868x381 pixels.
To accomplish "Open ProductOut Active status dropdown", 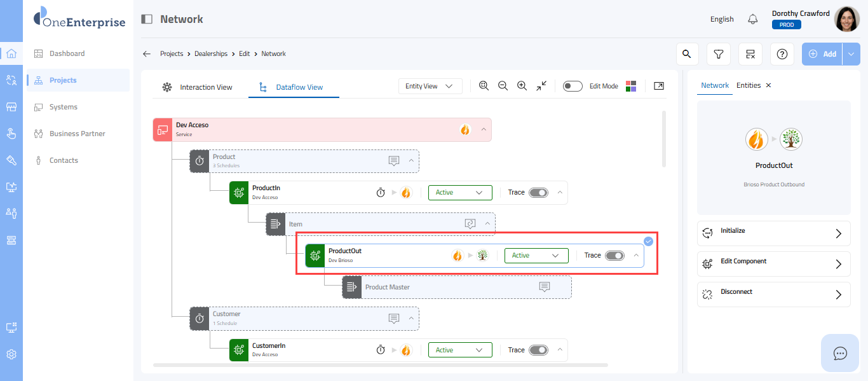I will [x=536, y=255].
